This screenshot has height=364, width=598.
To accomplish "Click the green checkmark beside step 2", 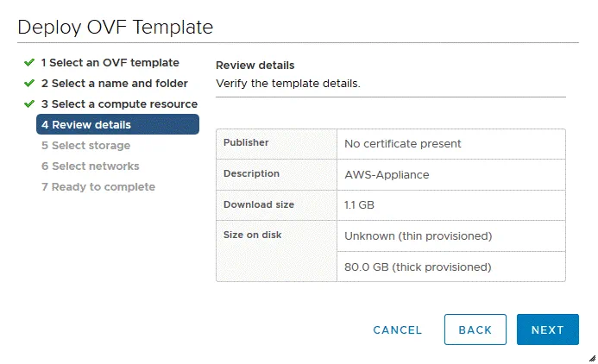I will [x=29, y=84].
